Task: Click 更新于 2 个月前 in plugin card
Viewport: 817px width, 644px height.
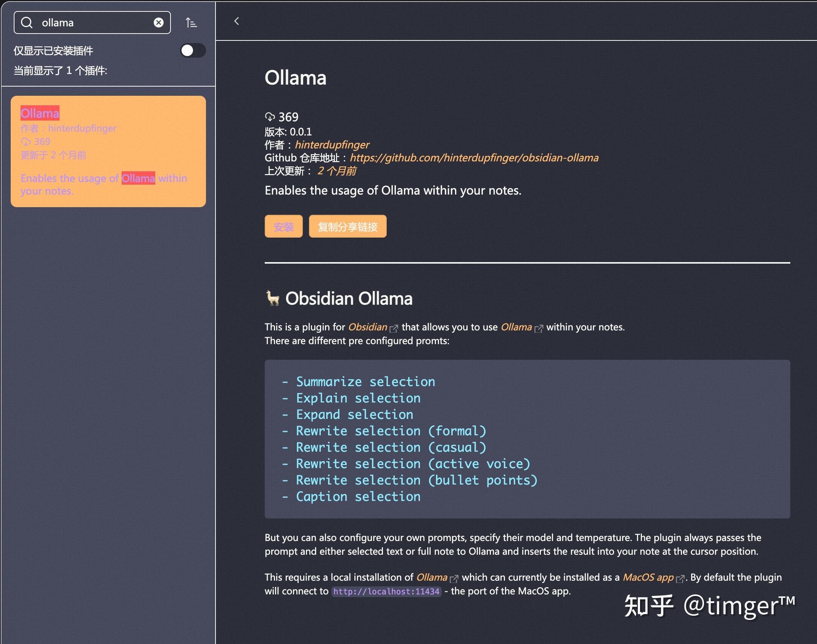Action: [53, 155]
